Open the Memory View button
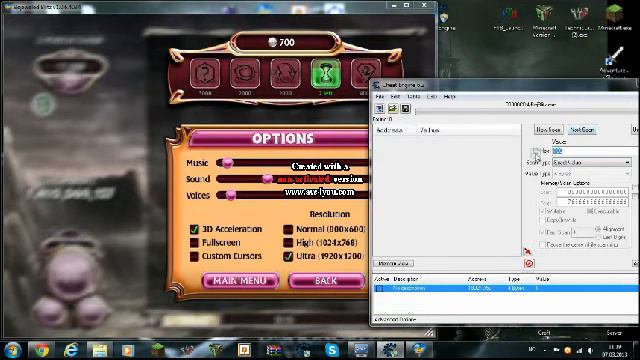Viewport: 640px width, 360px height. coord(393,264)
